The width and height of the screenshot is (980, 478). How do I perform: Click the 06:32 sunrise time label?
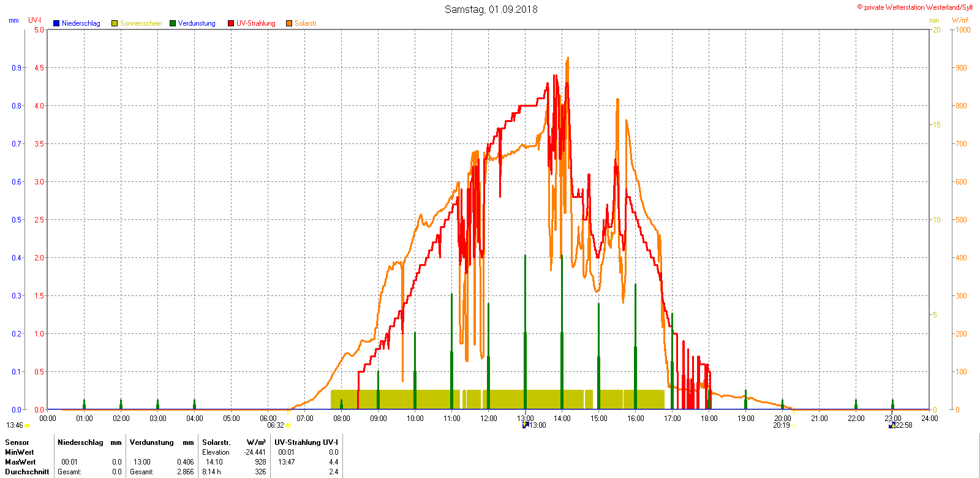click(276, 425)
